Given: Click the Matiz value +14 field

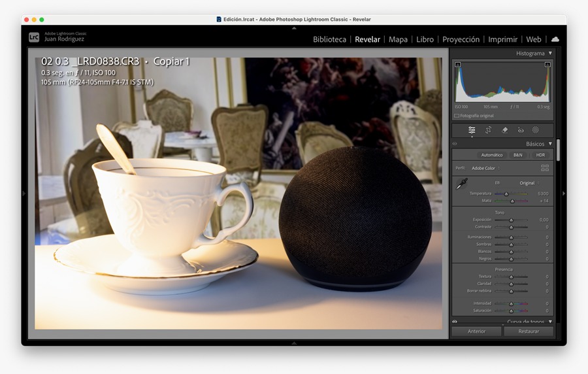Looking at the screenshot, I should point(544,201).
